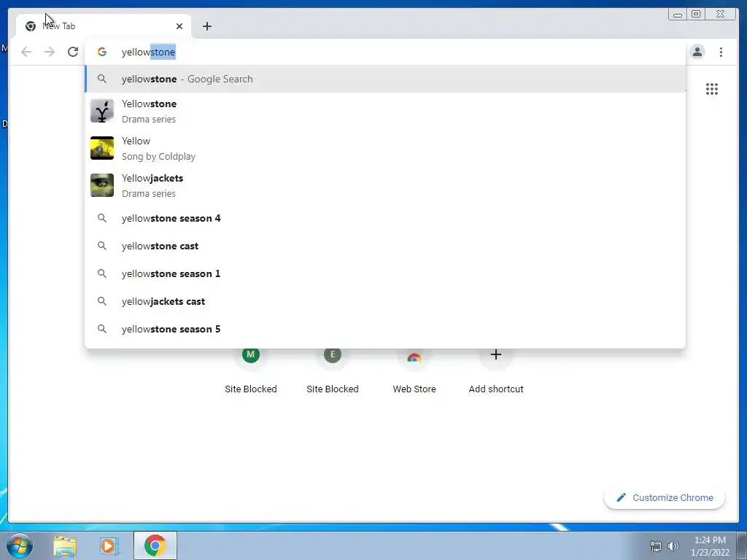This screenshot has height=560, width=747.
Task: Pick yellowstone cast suggestion
Action: (385, 246)
